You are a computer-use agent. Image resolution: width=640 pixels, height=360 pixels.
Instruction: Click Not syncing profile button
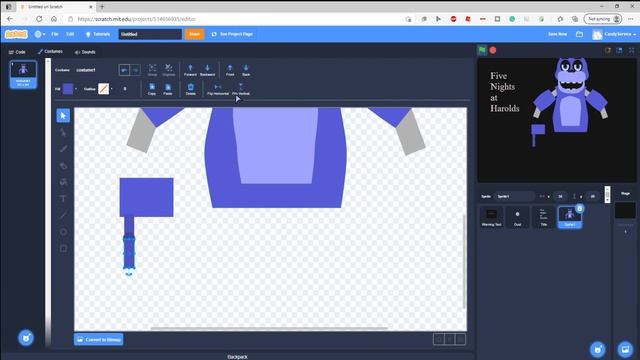coord(603,19)
